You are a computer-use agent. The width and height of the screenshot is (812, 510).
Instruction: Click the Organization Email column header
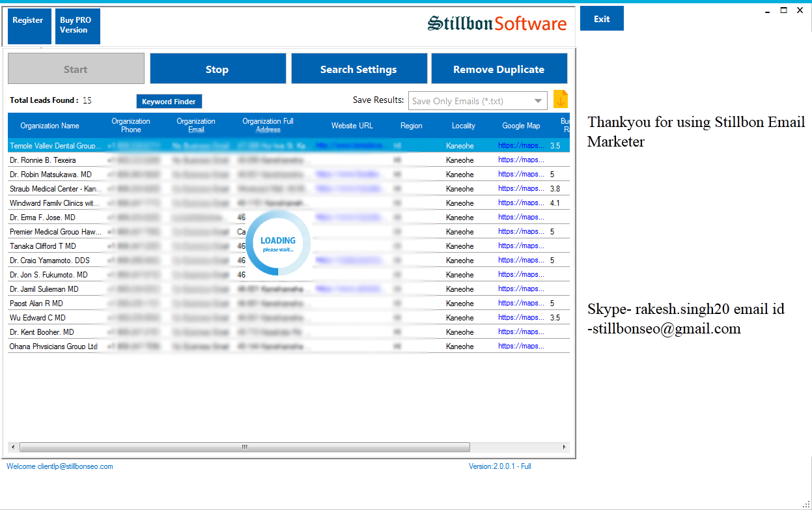click(x=196, y=126)
